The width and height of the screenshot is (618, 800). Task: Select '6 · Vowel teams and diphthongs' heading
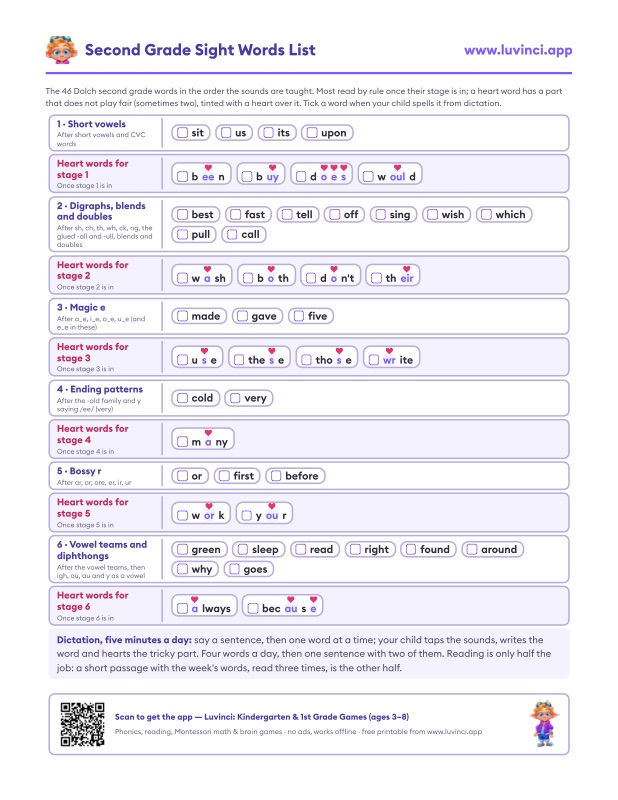click(x=102, y=550)
